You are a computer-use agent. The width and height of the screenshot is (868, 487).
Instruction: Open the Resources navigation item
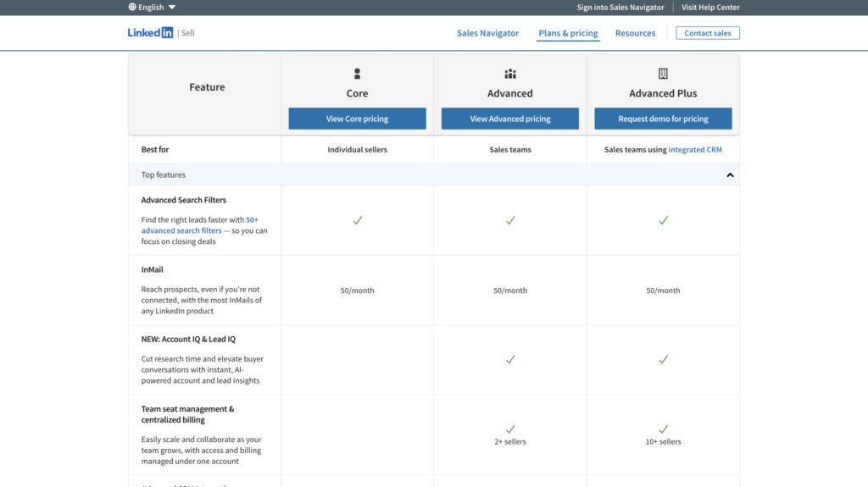(x=635, y=33)
